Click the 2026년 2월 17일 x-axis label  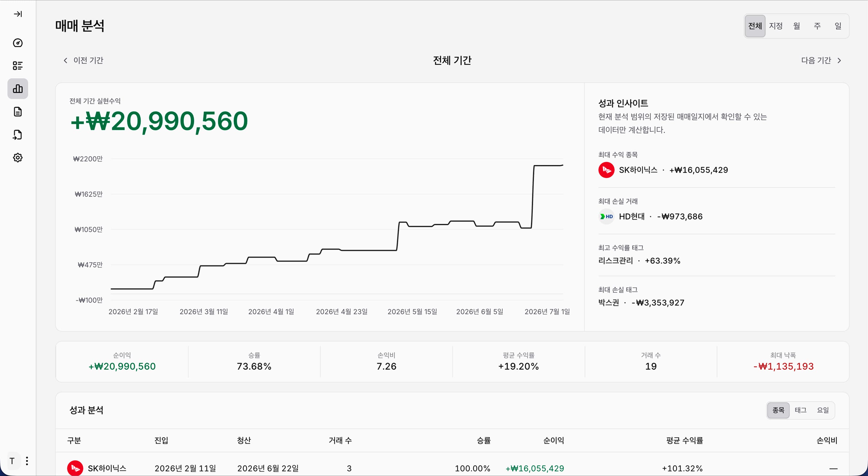pos(133,312)
